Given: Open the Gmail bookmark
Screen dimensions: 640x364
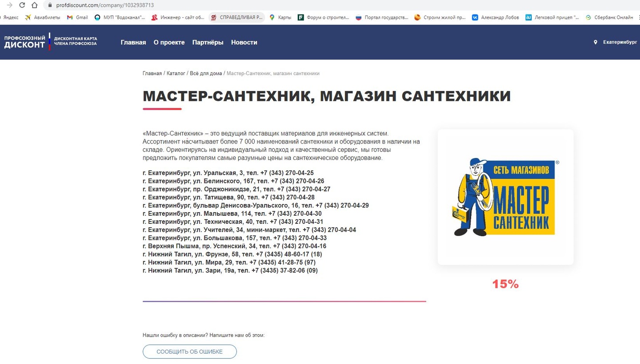Looking at the screenshot, I should (77, 17).
